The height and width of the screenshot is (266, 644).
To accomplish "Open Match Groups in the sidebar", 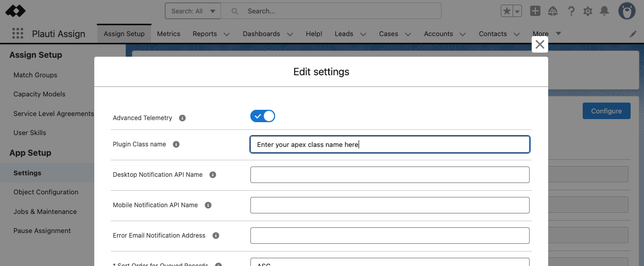I will (x=35, y=75).
